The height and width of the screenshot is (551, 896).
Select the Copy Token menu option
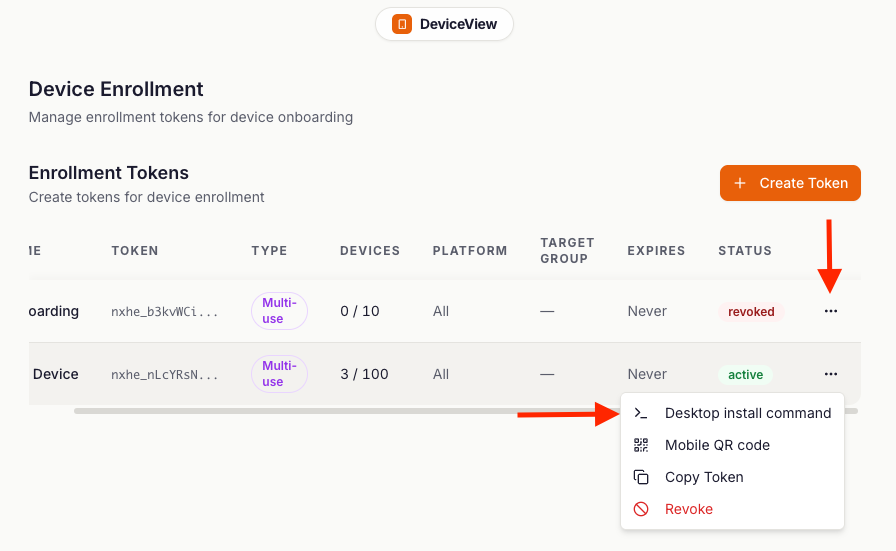[704, 477]
